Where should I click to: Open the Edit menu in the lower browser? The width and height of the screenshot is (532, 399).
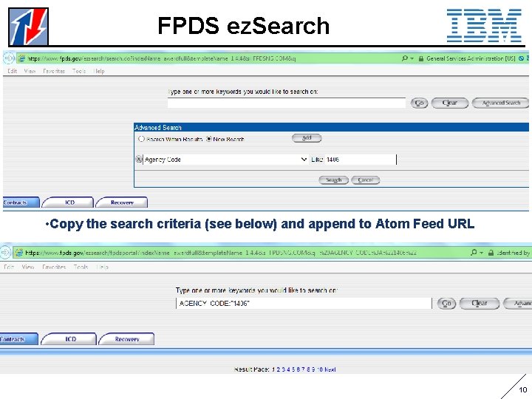9,267
